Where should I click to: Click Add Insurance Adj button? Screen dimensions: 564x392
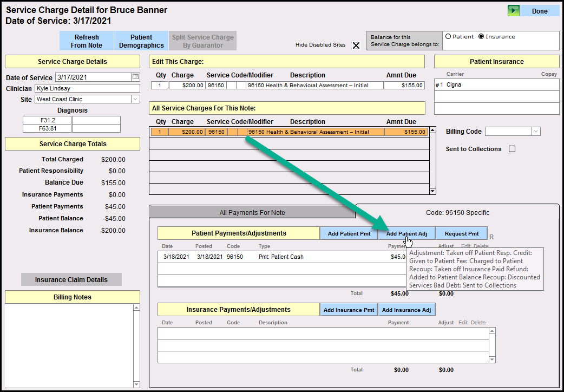tap(406, 310)
